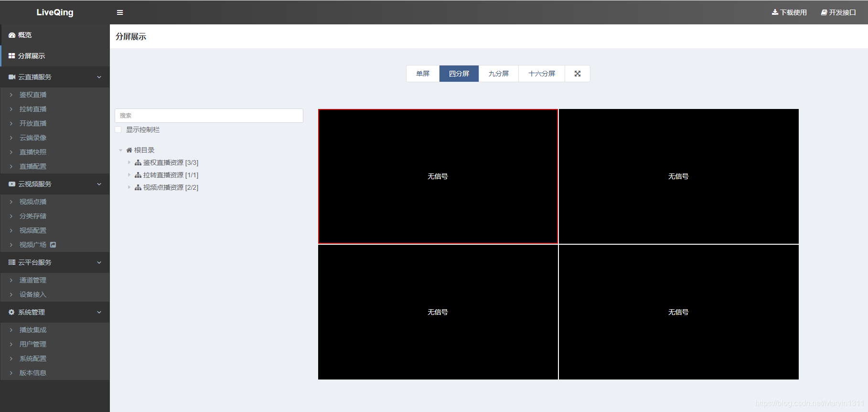Click the sitemap icon of 视频点播资源
Screen dimensions: 868x412
coord(138,187)
